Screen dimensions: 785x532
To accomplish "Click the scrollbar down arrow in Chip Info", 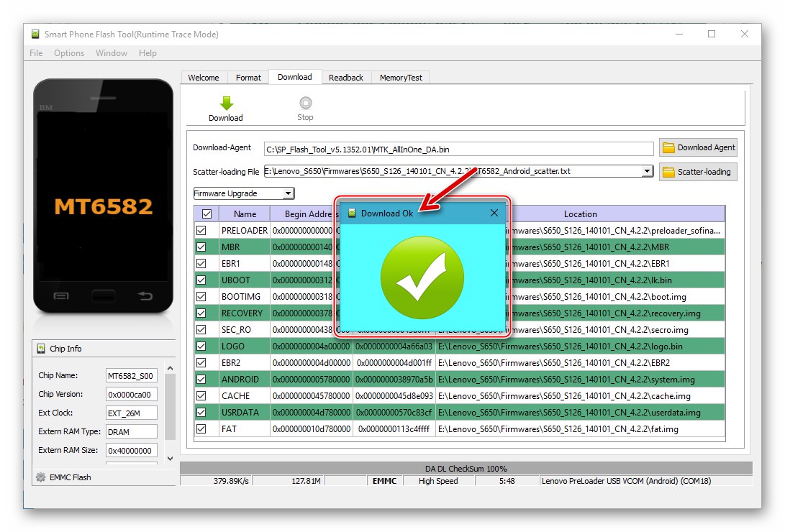I will [170, 458].
